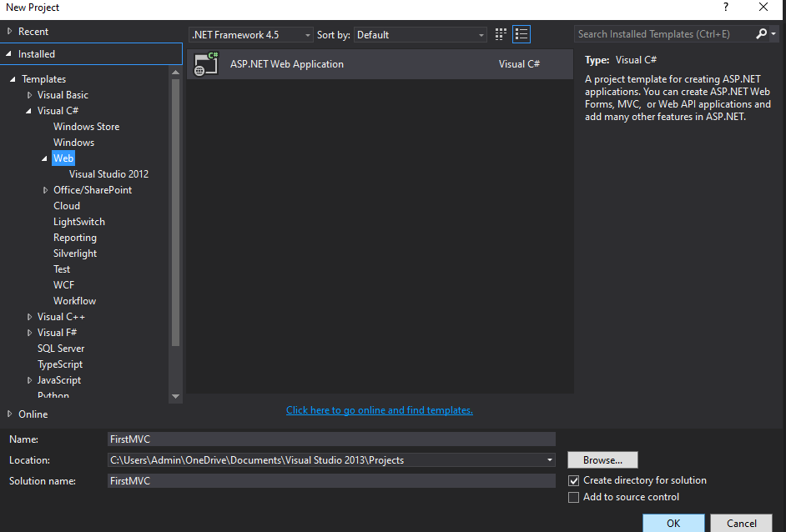786x532 pixels.
Task: Select the LightSwitch category
Action: click(x=79, y=222)
